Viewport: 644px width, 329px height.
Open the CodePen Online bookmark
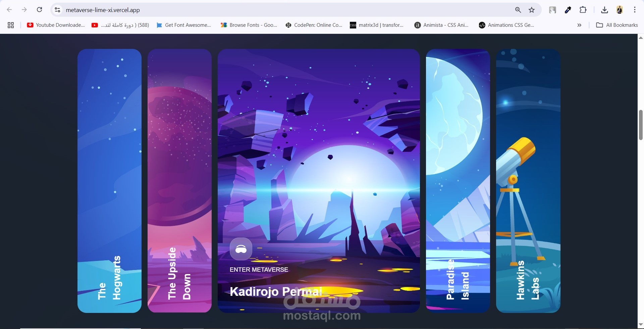click(x=314, y=25)
